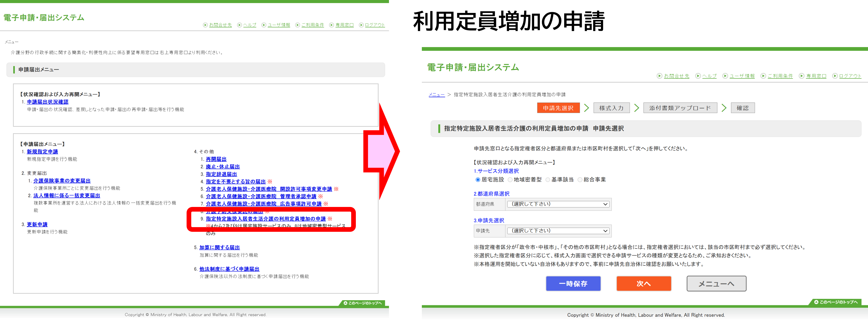Select the 地域密着型 radio button
The width and height of the screenshot is (868, 320).
(510, 180)
